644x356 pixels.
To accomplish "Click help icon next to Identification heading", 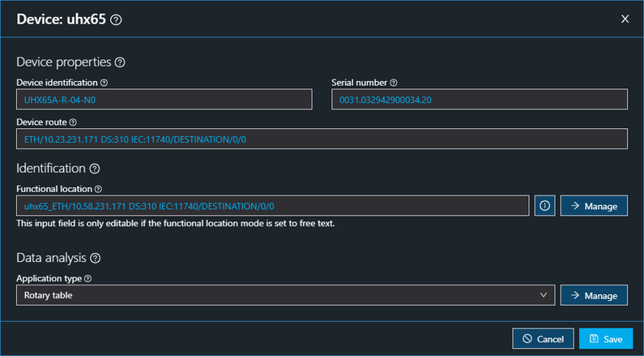I will pyautogui.click(x=94, y=169).
